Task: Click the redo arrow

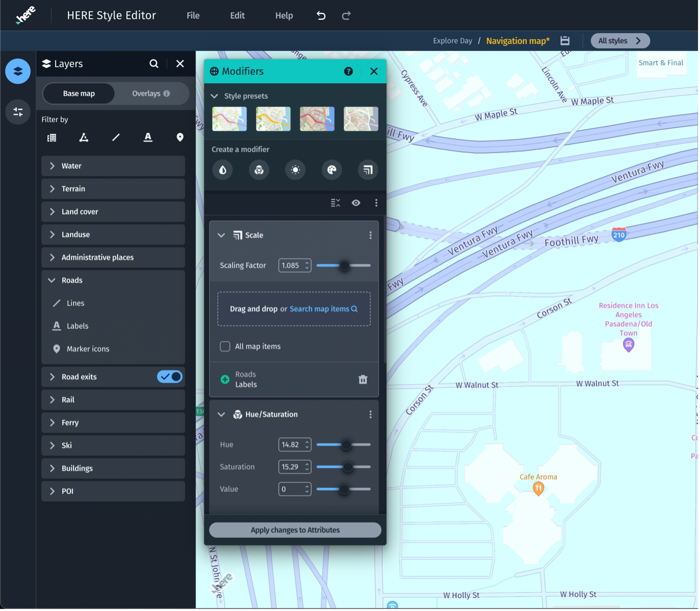Action: pos(346,16)
